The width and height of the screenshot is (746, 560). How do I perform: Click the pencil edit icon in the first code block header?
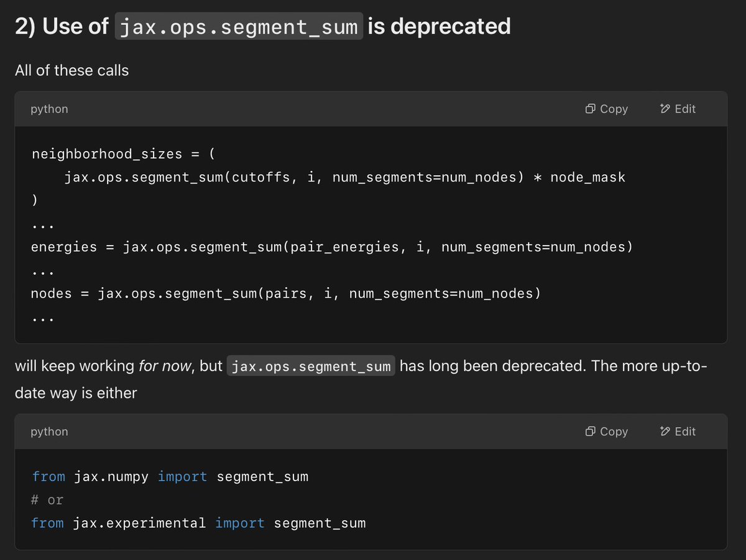(665, 109)
